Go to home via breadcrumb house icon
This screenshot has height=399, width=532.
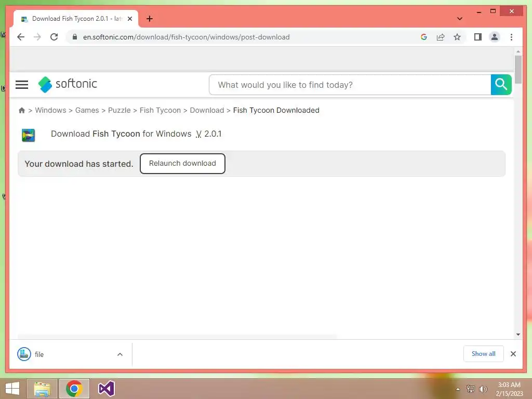click(x=22, y=110)
